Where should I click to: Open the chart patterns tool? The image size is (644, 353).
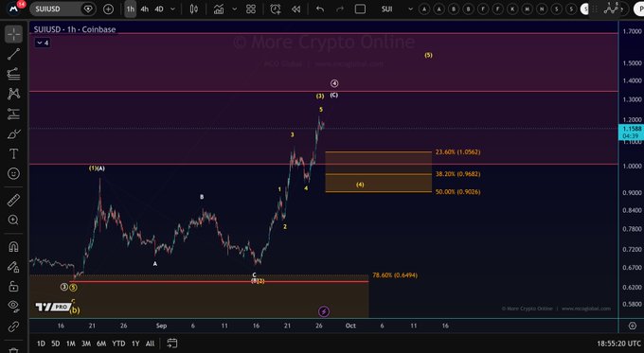(x=13, y=94)
